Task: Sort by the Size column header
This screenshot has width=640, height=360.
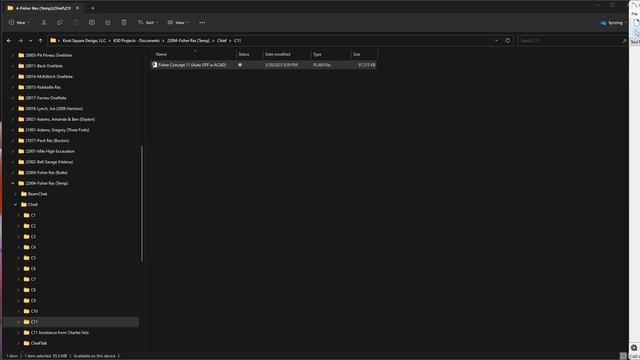Action: pyautogui.click(x=364, y=54)
